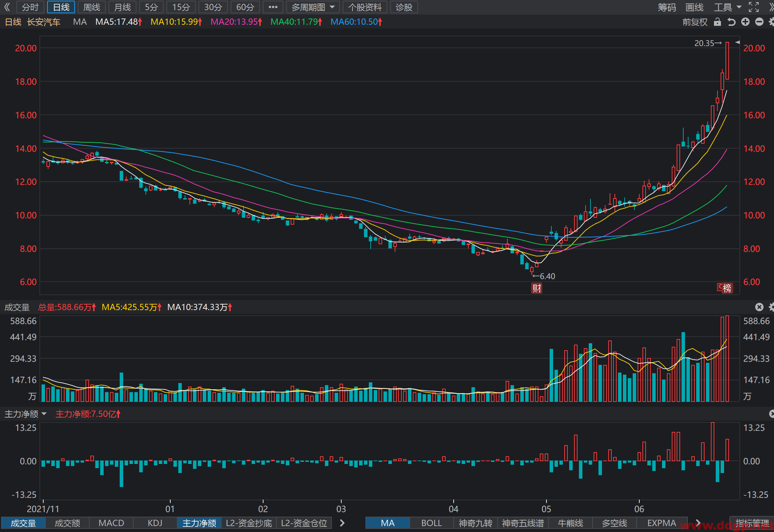Click the MA40:11.79 green legend
774x532 pixels.
[296, 22]
